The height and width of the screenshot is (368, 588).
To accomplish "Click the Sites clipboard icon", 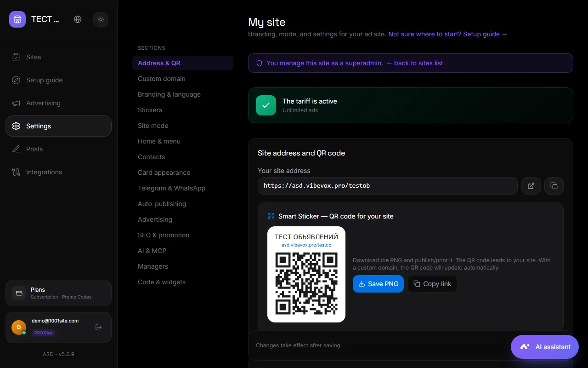I will pyautogui.click(x=16, y=57).
